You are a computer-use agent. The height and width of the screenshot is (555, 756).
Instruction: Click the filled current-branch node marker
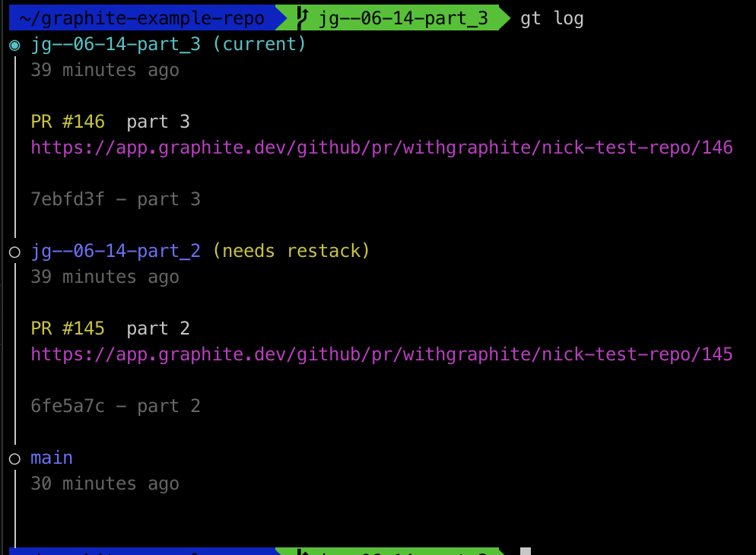click(14, 46)
